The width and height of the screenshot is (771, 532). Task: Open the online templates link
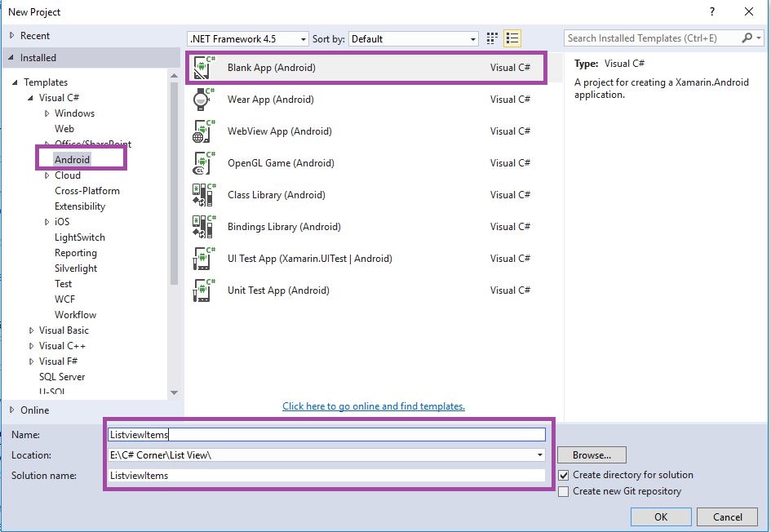point(373,406)
